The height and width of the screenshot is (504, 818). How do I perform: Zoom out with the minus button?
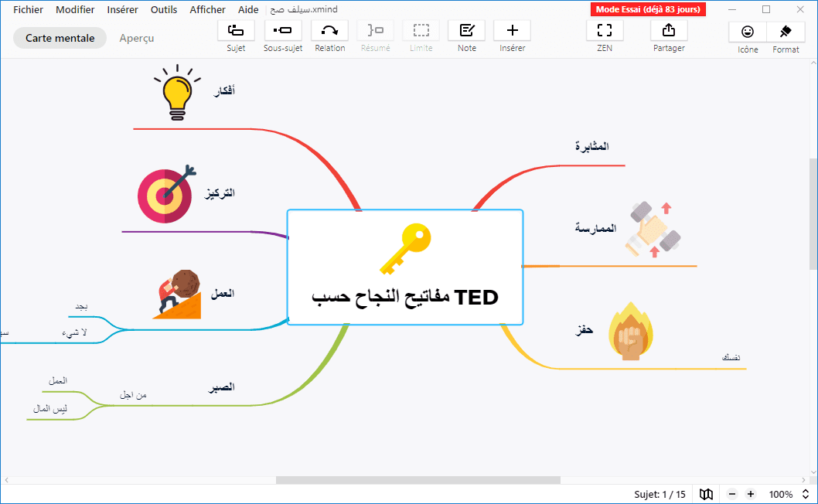(x=732, y=494)
